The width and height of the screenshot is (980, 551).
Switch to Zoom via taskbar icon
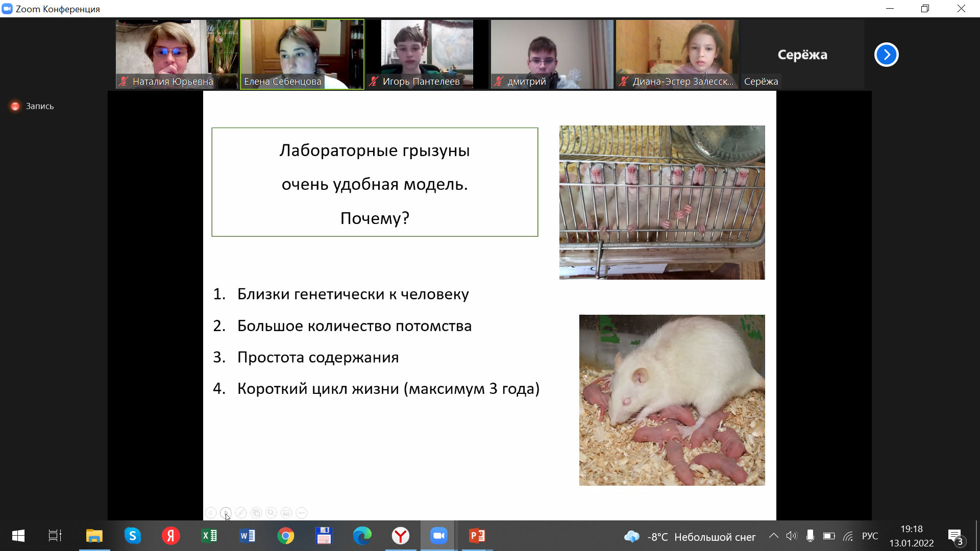pyautogui.click(x=438, y=536)
